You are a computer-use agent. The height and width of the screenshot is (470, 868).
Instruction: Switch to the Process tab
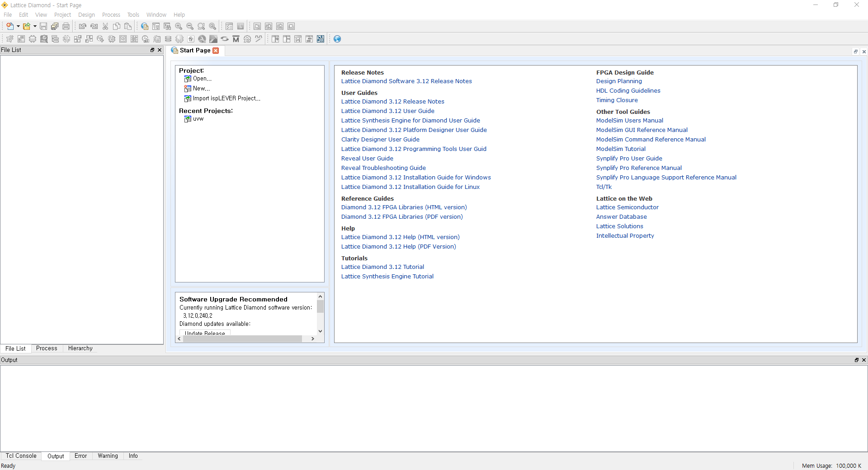pos(47,348)
